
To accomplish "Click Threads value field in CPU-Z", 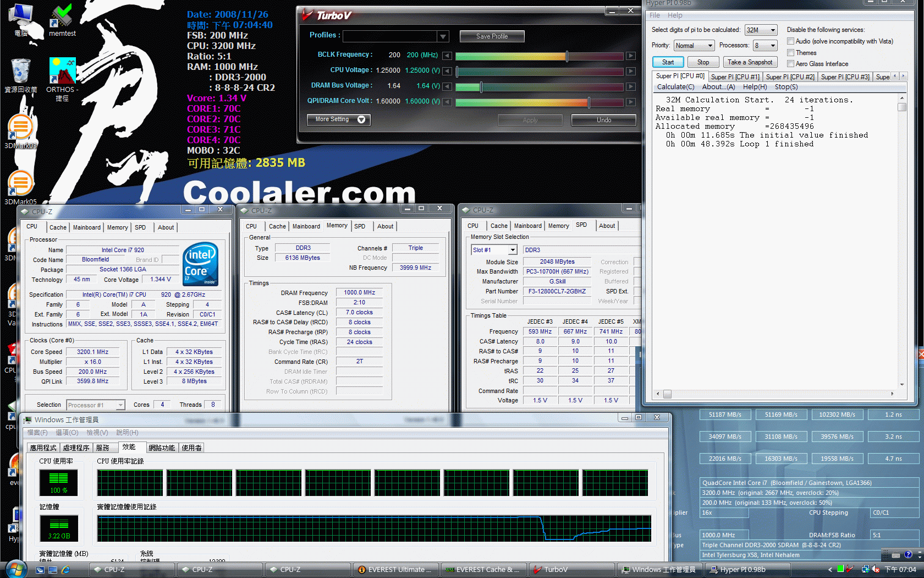I will click(213, 405).
